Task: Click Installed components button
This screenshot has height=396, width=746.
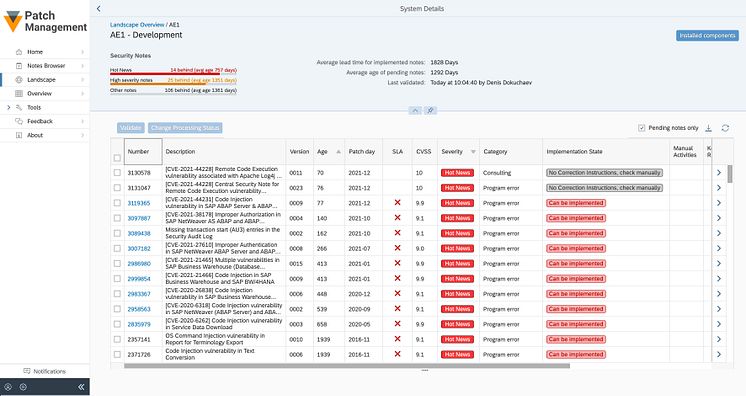Action: click(x=707, y=36)
